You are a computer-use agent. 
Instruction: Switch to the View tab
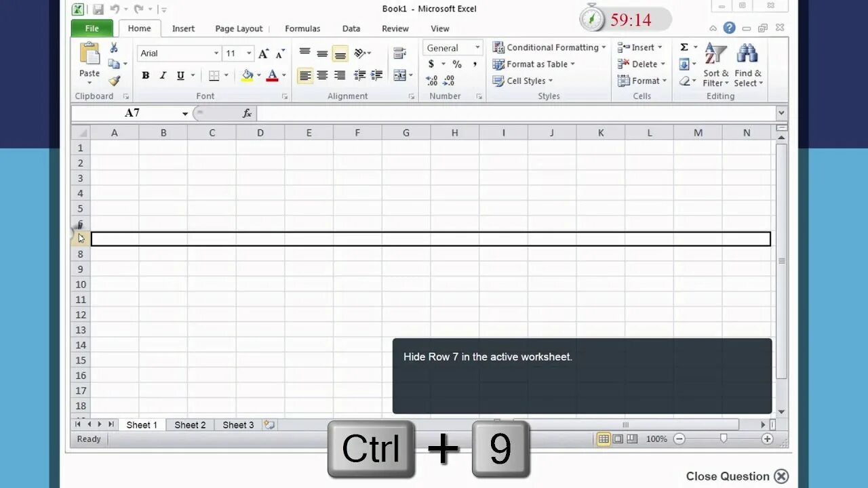(440, 28)
